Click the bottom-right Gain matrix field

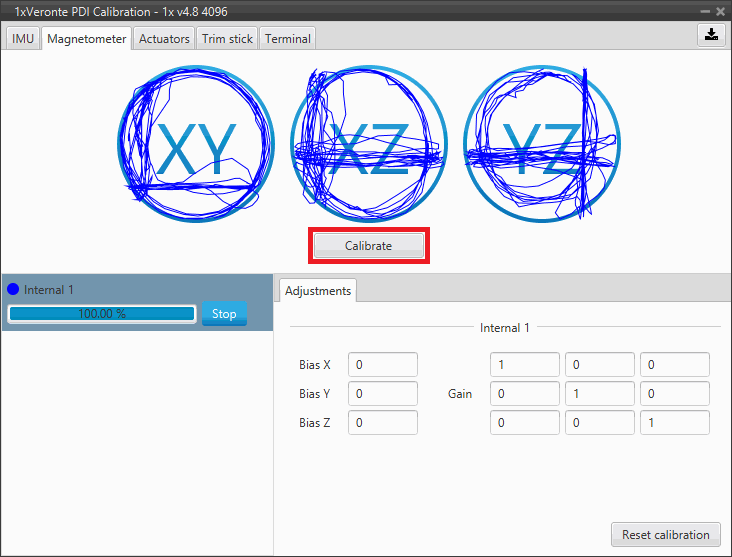click(674, 423)
